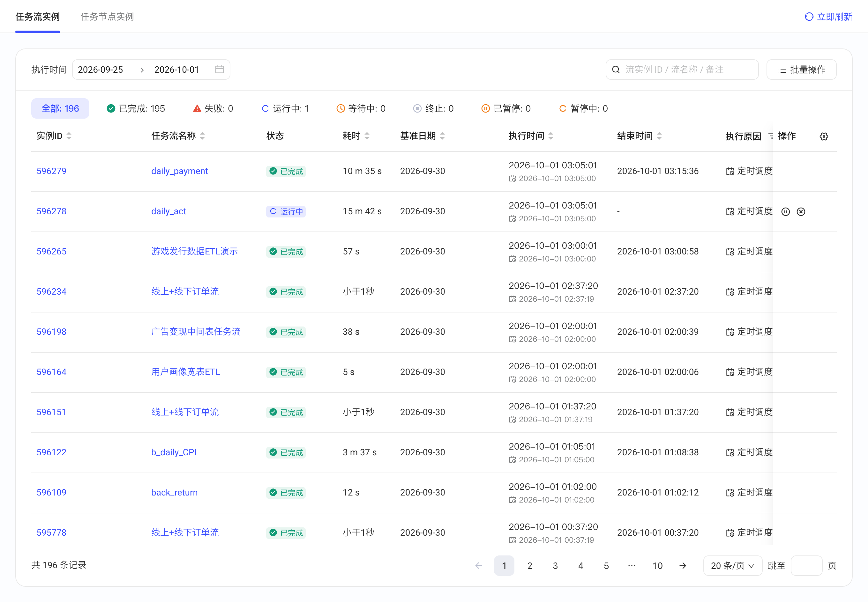Open instance 596278
Screen dimensions: 868x602
[51, 211]
